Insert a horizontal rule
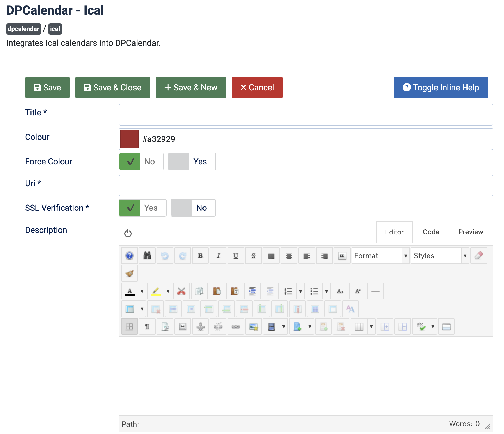The width and height of the screenshot is (504, 434). (x=376, y=291)
